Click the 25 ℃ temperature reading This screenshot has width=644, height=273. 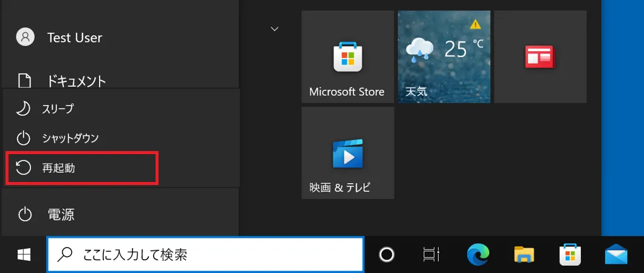464,49
